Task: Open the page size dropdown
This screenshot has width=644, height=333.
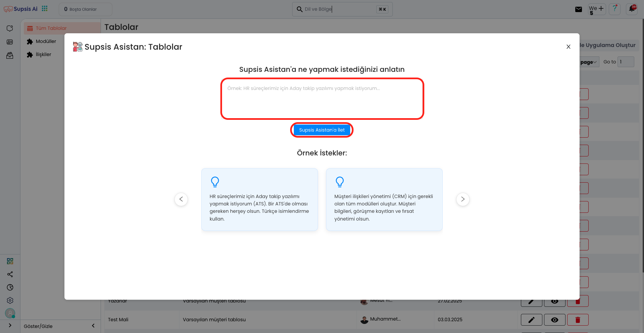Action: (x=589, y=62)
